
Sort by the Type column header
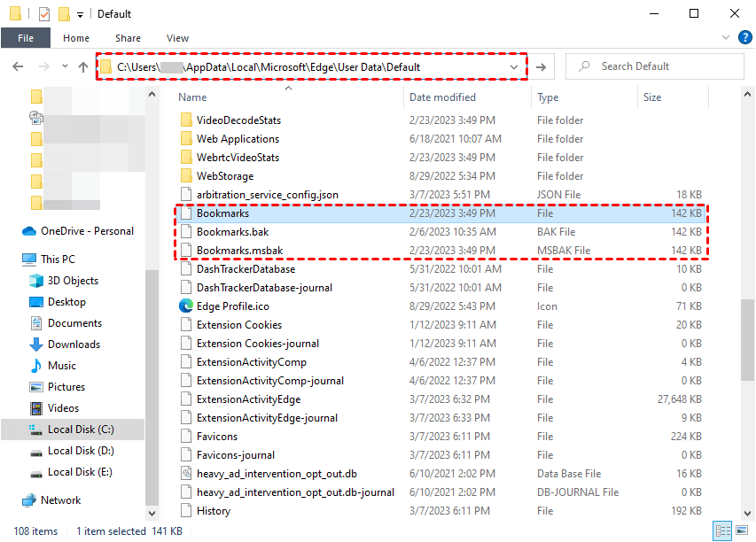click(x=548, y=97)
